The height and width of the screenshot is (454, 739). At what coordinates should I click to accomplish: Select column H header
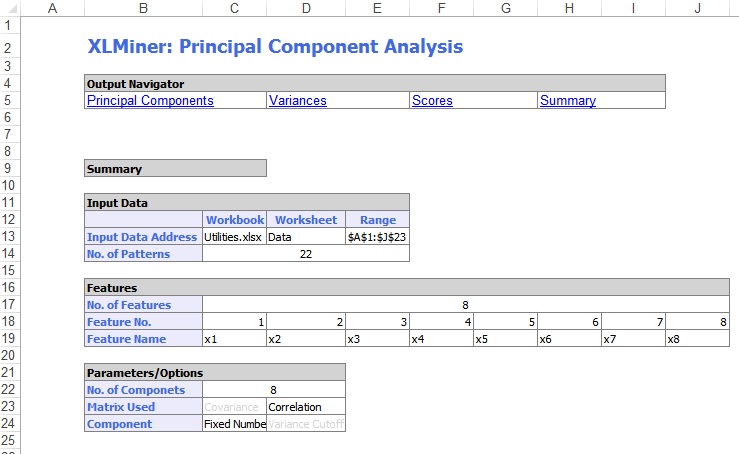tap(568, 8)
